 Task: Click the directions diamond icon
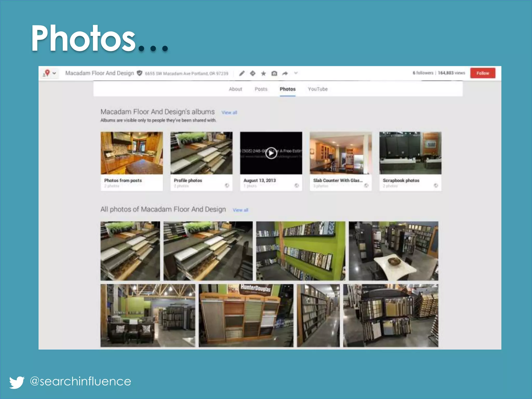point(252,74)
